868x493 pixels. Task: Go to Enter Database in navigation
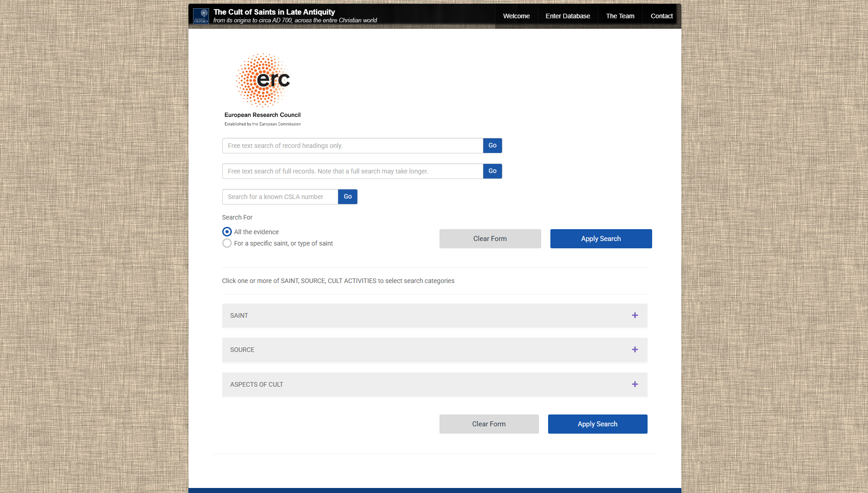(x=568, y=16)
